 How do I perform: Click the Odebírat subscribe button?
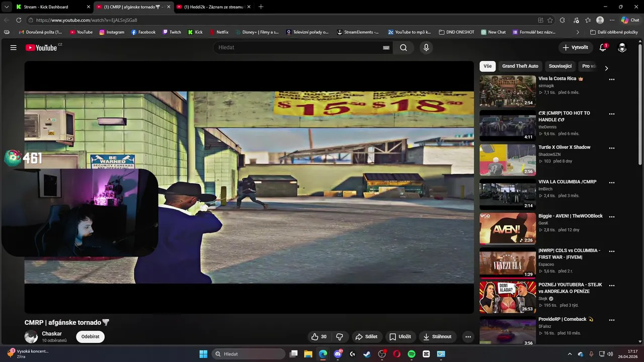click(x=90, y=337)
